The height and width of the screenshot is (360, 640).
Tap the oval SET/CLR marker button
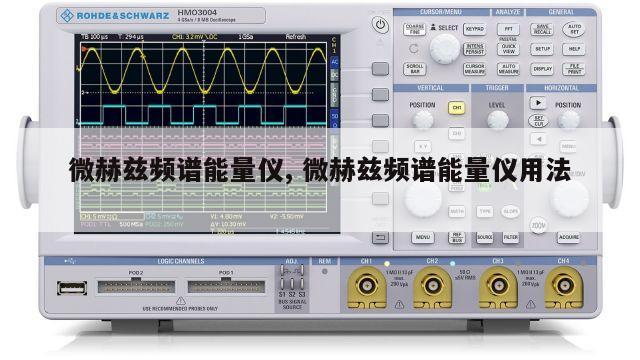(539, 121)
